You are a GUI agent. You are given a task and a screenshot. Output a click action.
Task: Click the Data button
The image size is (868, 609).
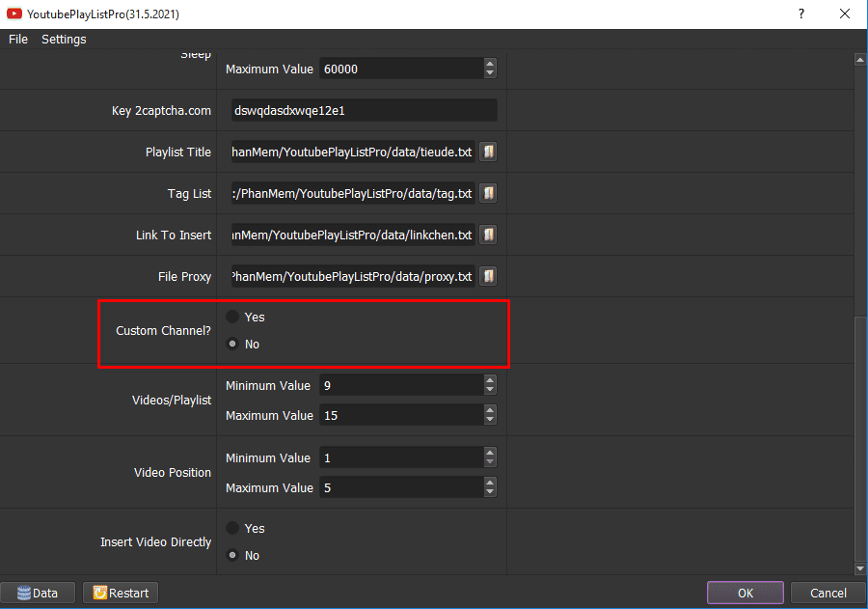[37, 593]
